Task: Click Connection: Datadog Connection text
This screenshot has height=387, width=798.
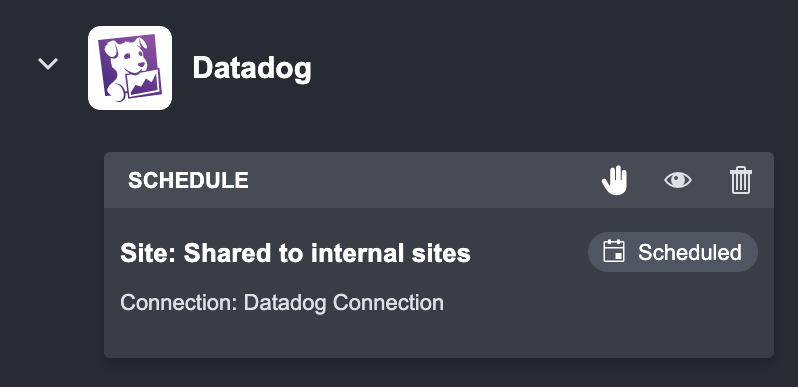Action: 282,302
